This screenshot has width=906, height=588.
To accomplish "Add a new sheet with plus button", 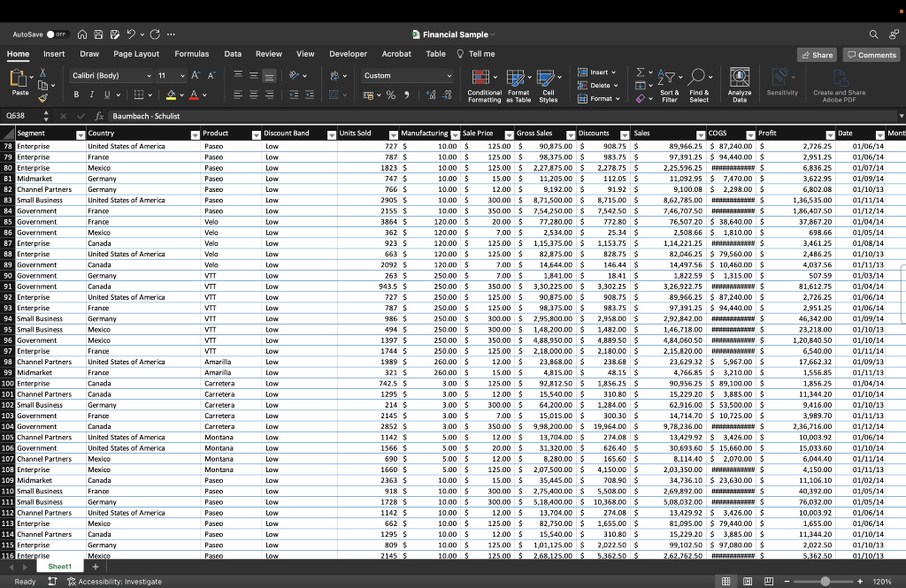I will tap(96, 567).
